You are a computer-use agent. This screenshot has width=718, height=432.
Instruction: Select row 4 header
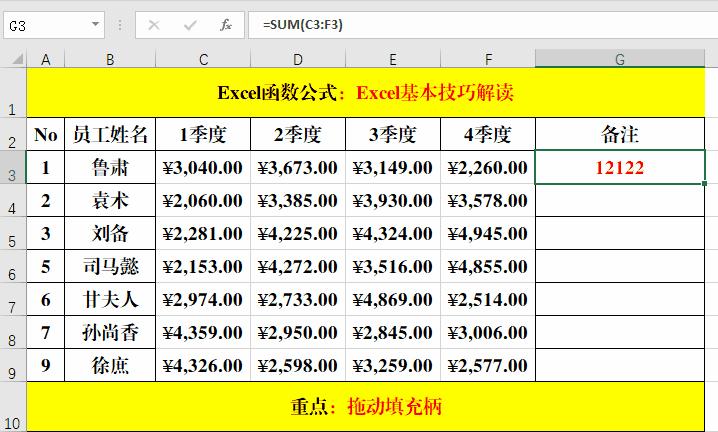[13, 200]
